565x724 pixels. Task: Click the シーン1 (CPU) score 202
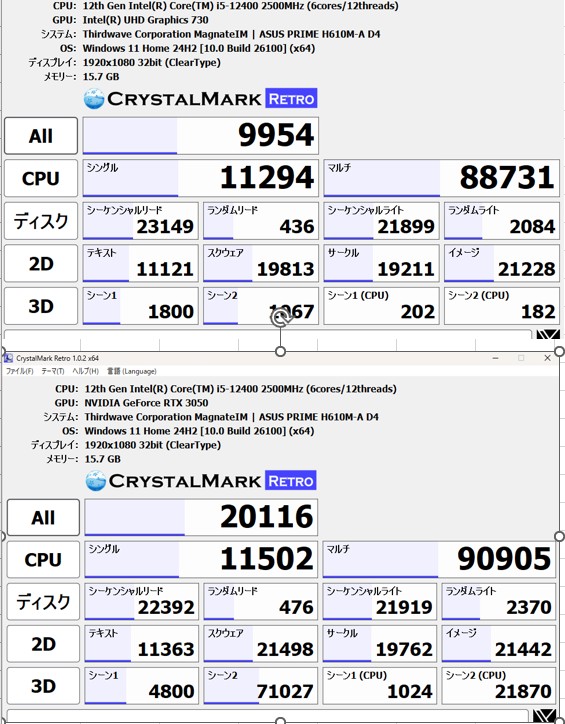[x=381, y=306]
